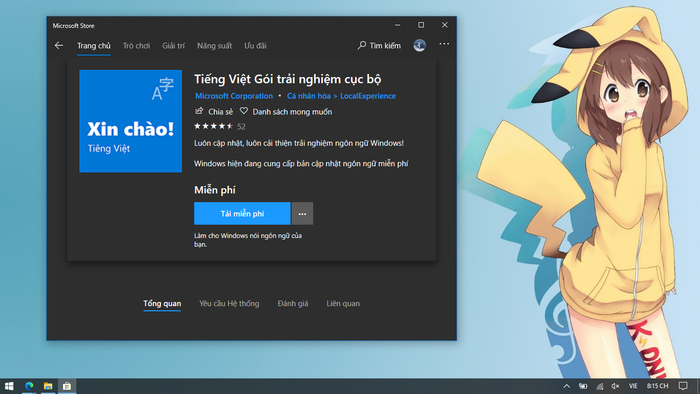Close the Microsoft Store window
This screenshot has height=394, width=700.
(x=445, y=25)
